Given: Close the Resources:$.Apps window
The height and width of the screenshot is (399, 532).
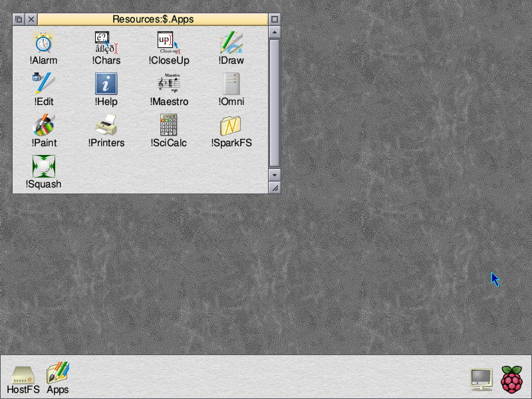Looking at the screenshot, I should click(31, 19).
